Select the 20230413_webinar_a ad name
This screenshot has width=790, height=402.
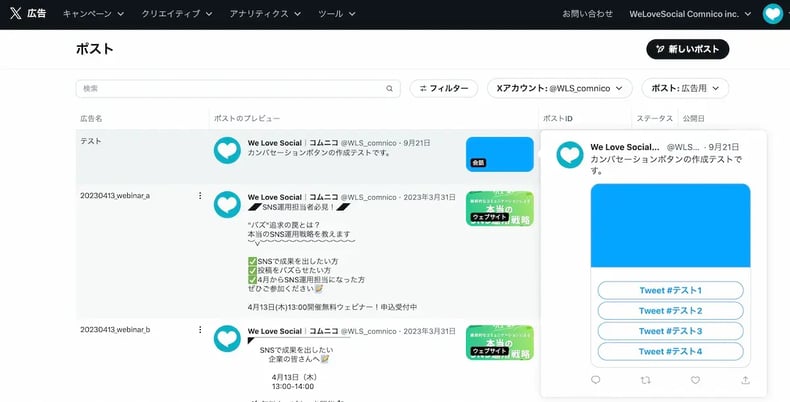click(115, 195)
